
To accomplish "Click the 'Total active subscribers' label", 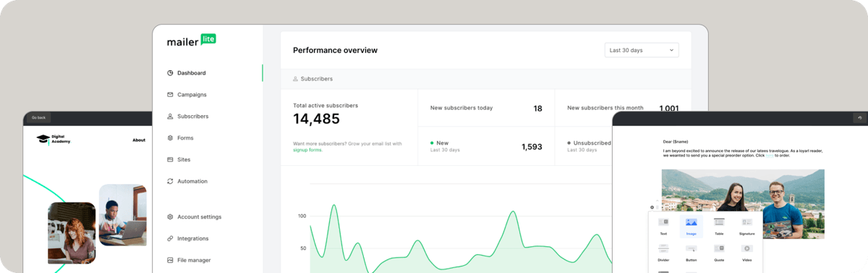I will 325,105.
